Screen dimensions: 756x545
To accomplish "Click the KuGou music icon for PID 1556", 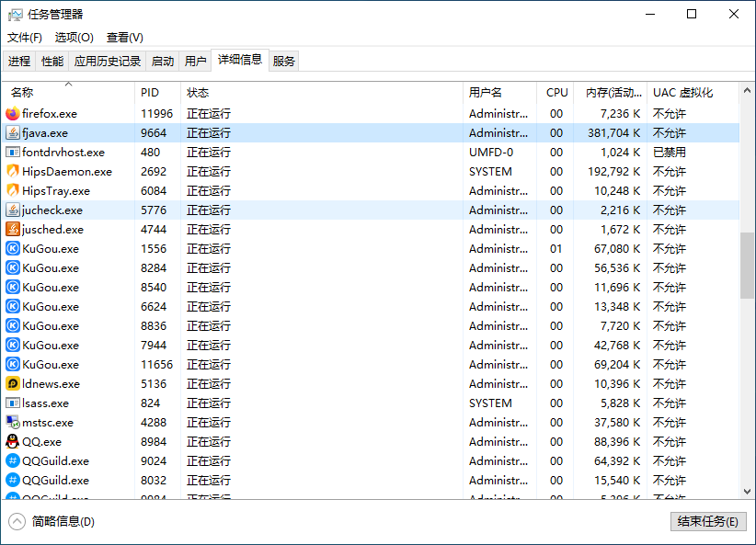I will [13, 248].
